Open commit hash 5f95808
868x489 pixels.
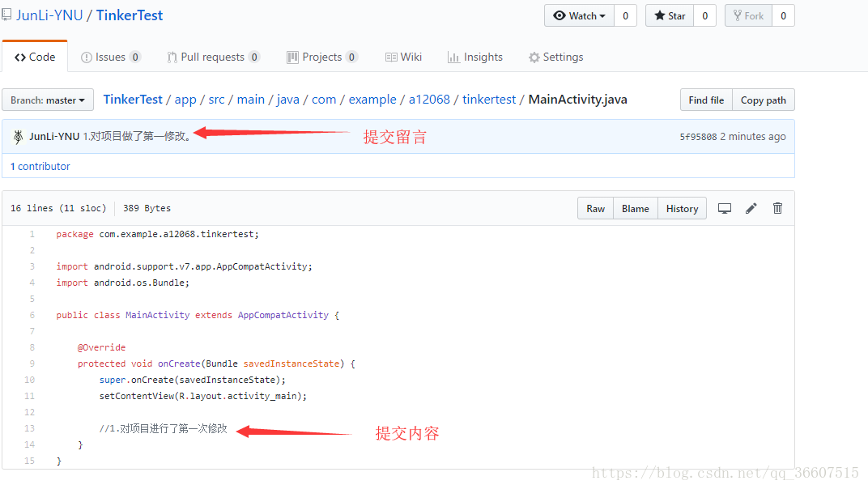click(x=698, y=137)
